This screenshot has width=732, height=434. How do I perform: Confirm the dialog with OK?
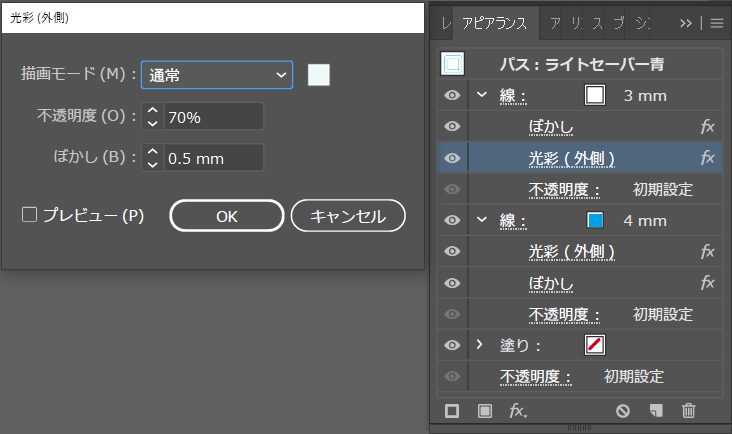point(227,216)
